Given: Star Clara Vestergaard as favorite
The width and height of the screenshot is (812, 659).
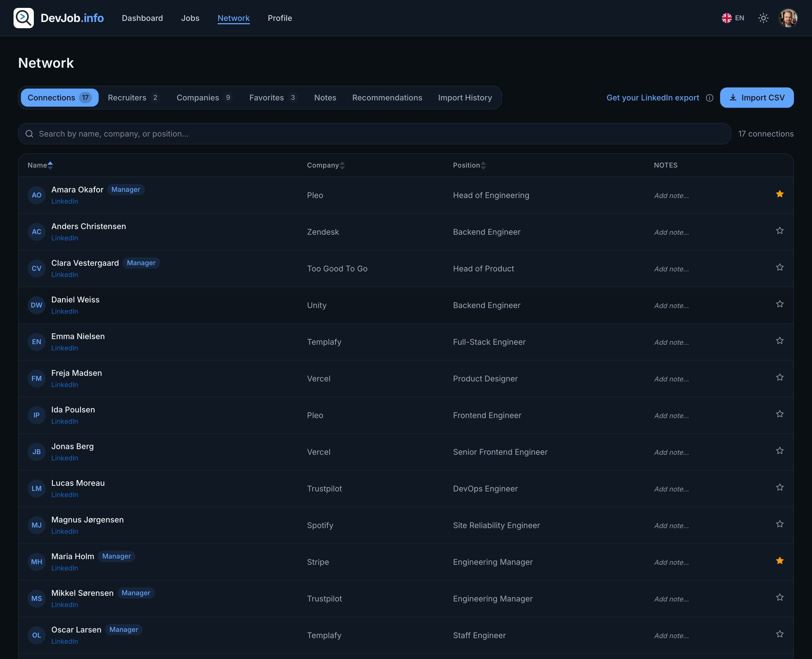Looking at the screenshot, I should click(x=780, y=267).
